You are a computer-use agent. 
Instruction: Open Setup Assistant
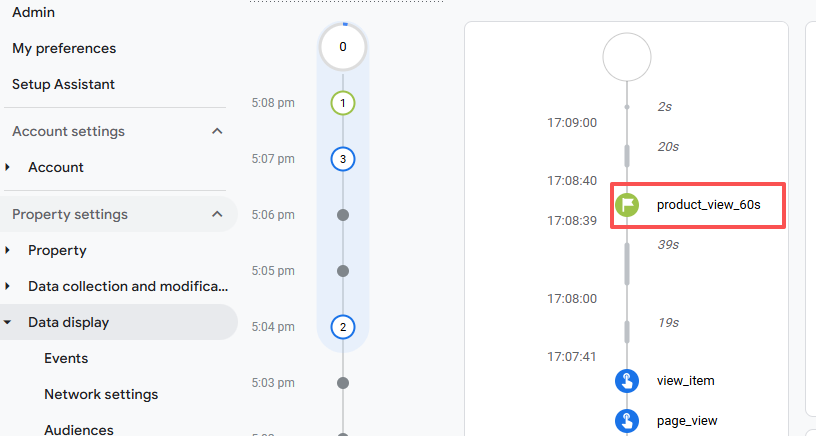tap(63, 84)
